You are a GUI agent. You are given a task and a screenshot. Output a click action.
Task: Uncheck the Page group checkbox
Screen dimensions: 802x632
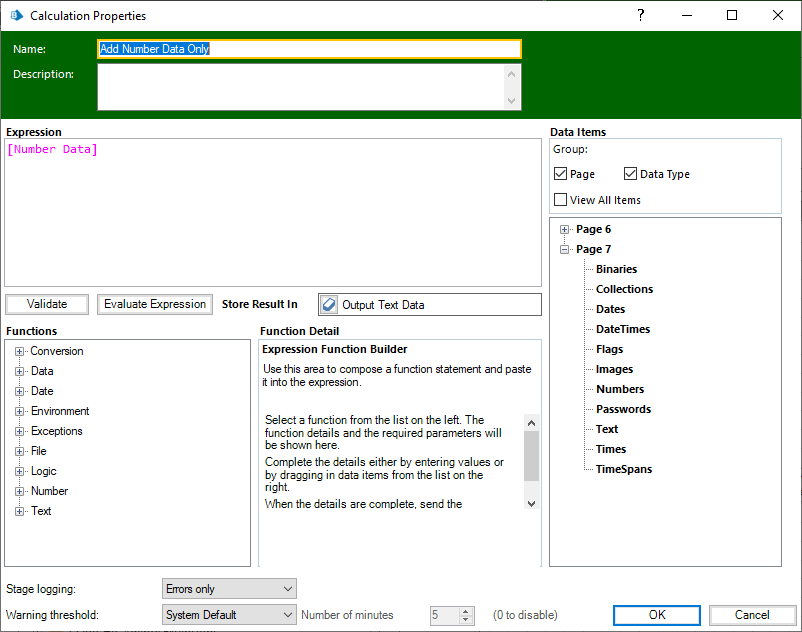coord(561,174)
